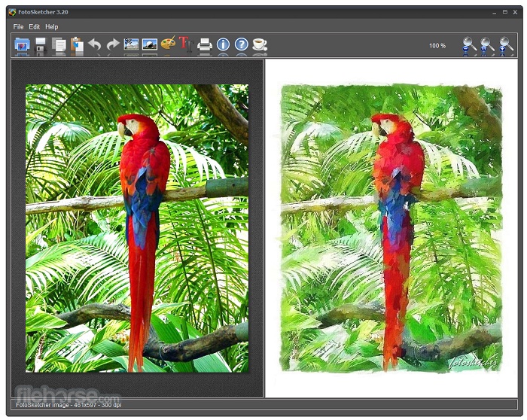The image size is (527, 420).
Task: Copy the image using the copy icon
Action: (x=59, y=45)
